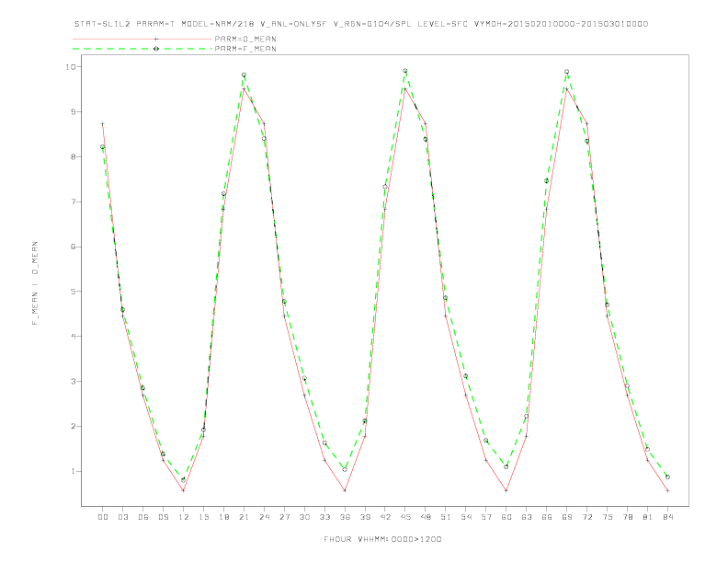728x563 pixels.
Task: Click x-axis tick label 09
Action: pos(163,517)
